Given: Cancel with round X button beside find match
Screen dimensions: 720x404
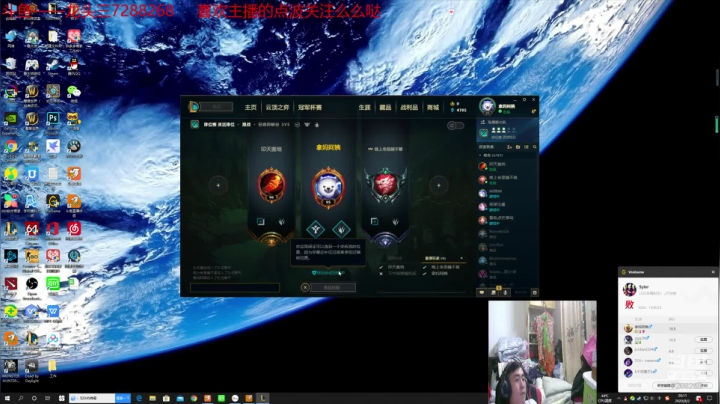Looking at the screenshot, I should click(x=305, y=287).
